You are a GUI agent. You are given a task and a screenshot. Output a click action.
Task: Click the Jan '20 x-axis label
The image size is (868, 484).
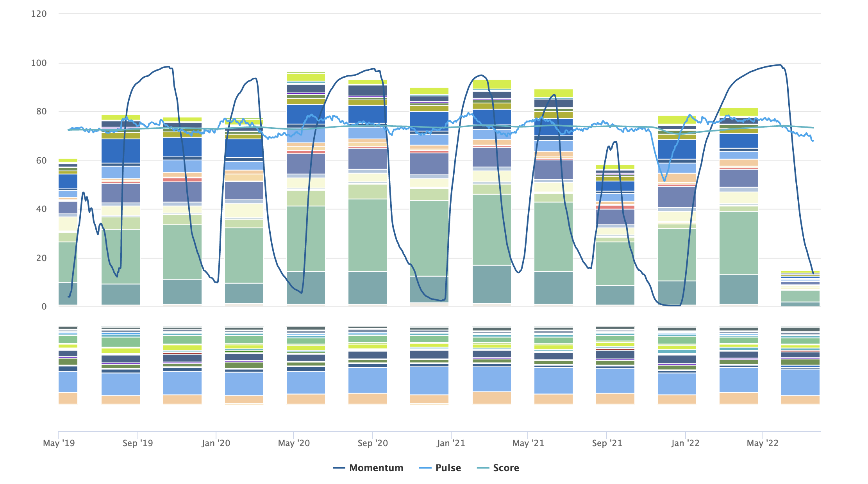click(216, 443)
